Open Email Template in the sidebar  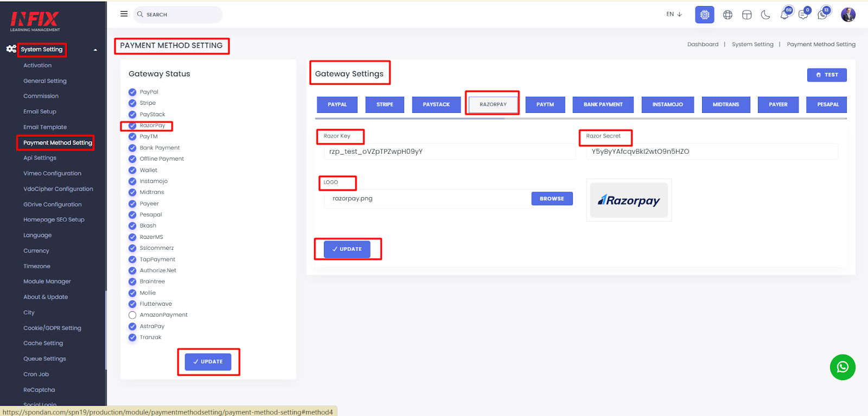45,127
